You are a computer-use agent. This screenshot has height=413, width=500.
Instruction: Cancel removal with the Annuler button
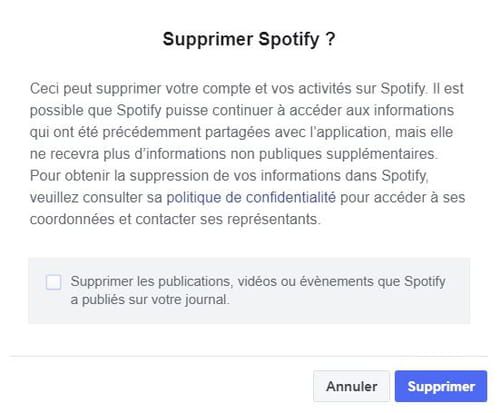click(x=351, y=386)
